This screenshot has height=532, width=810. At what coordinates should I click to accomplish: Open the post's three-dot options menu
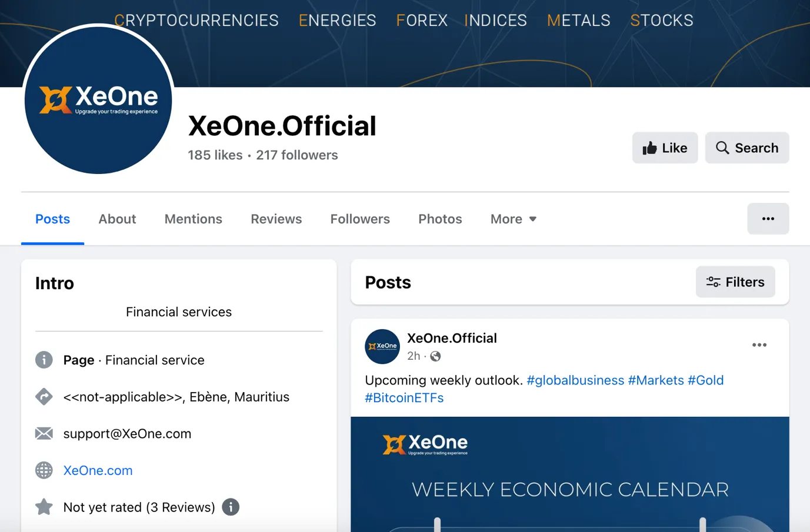(x=759, y=345)
